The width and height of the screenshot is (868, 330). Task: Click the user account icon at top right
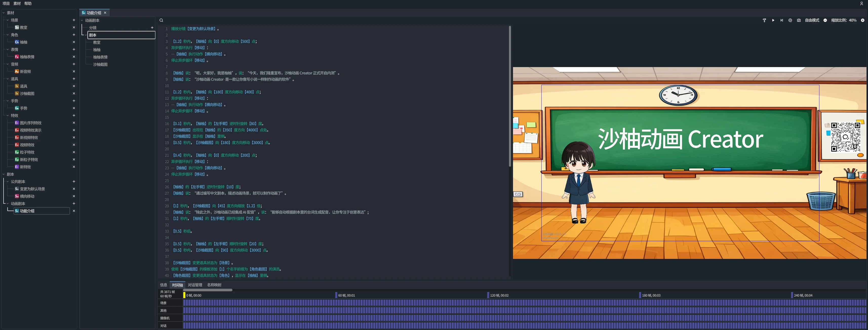(862, 3)
